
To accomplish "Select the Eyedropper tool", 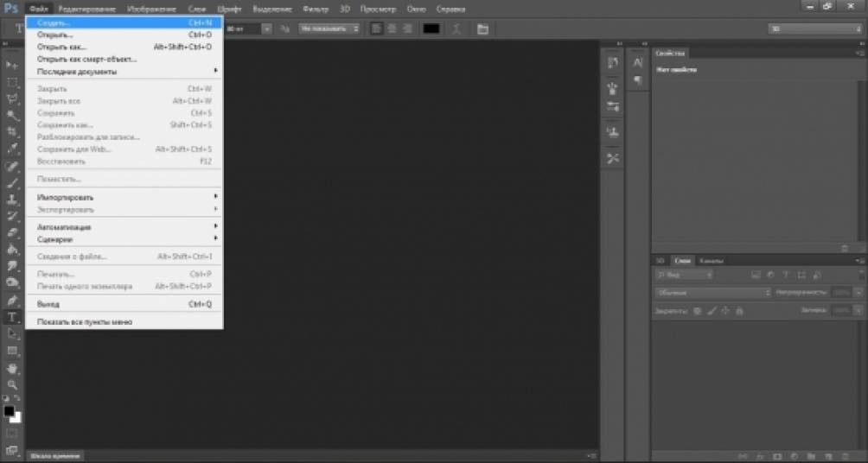I will pos(11,149).
